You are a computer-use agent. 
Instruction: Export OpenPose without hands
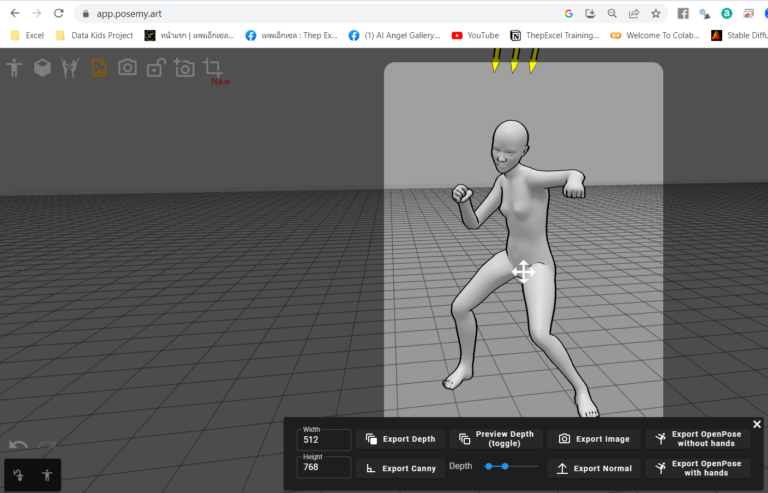697,439
